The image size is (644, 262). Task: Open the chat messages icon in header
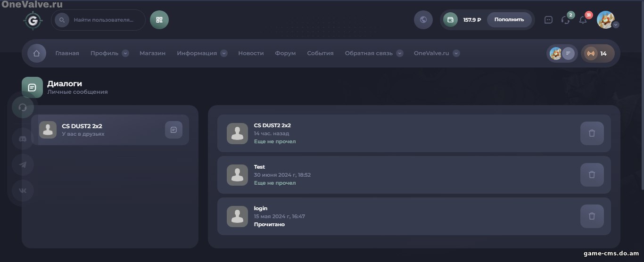548,20
